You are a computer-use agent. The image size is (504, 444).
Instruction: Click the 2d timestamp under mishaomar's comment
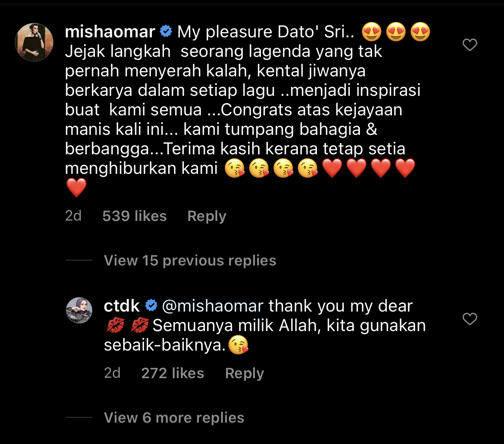pyautogui.click(x=73, y=216)
